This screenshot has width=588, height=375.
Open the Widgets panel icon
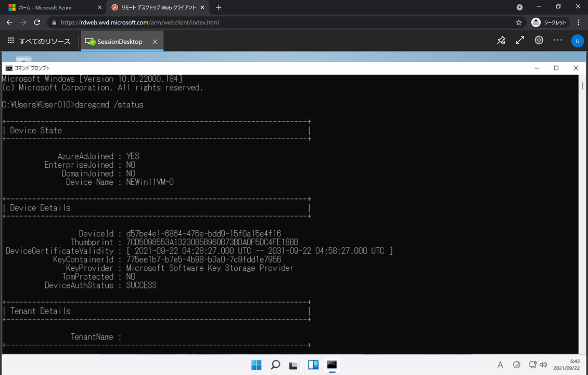point(313,365)
